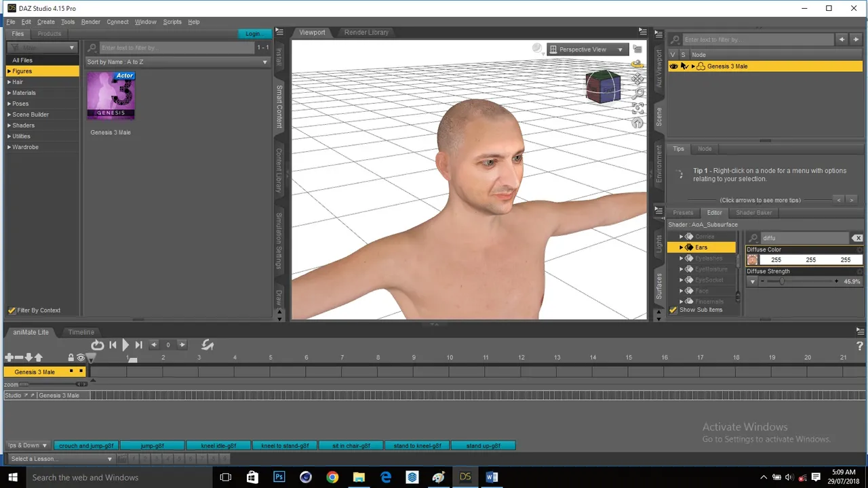The image size is (868, 488).
Task: Clear the diffu surface search field
Action: [857, 238]
